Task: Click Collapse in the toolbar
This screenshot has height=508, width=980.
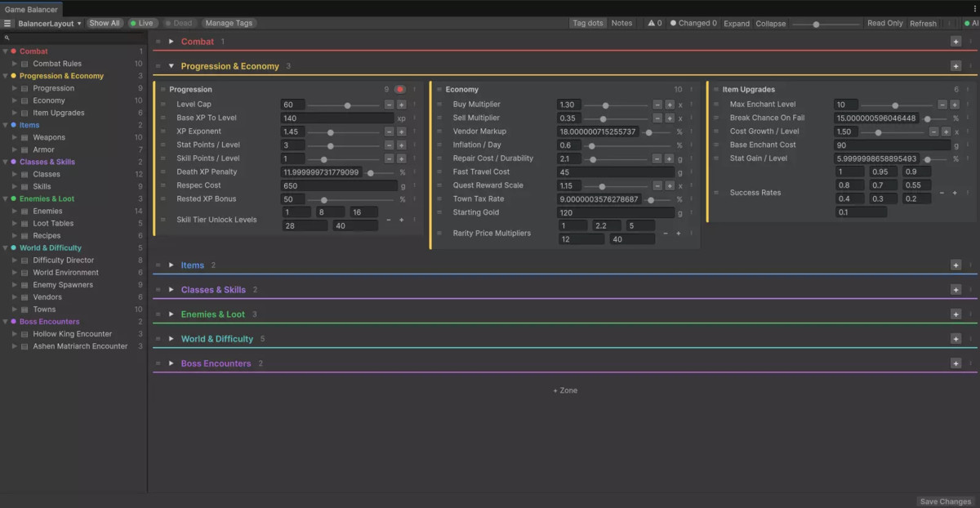Action: [771, 24]
